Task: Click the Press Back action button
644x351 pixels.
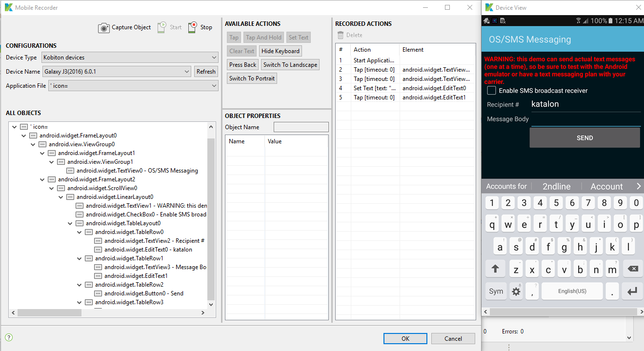Action: [242, 64]
